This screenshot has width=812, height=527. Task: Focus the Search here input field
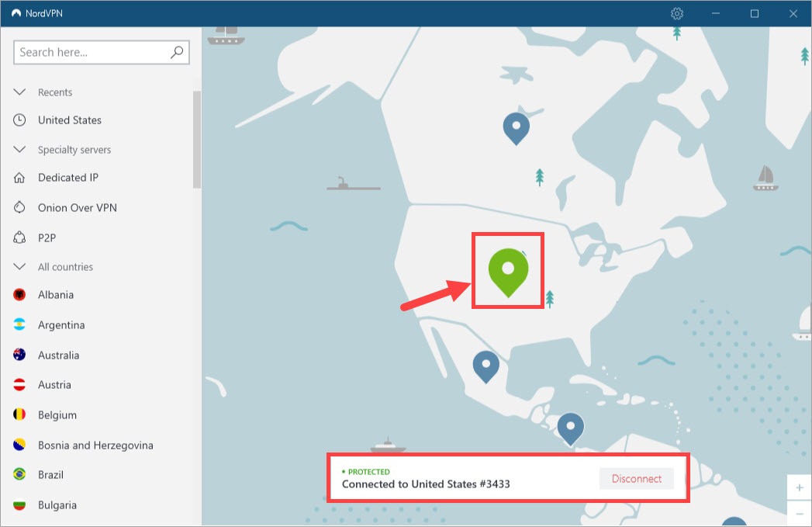point(92,52)
